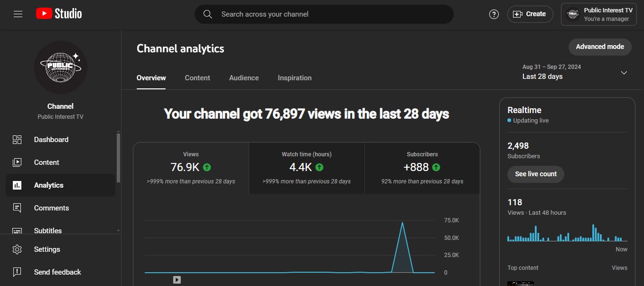The height and width of the screenshot is (286, 644).
Task: Click the search magnifier icon
Action: click(x=207, y=14)
